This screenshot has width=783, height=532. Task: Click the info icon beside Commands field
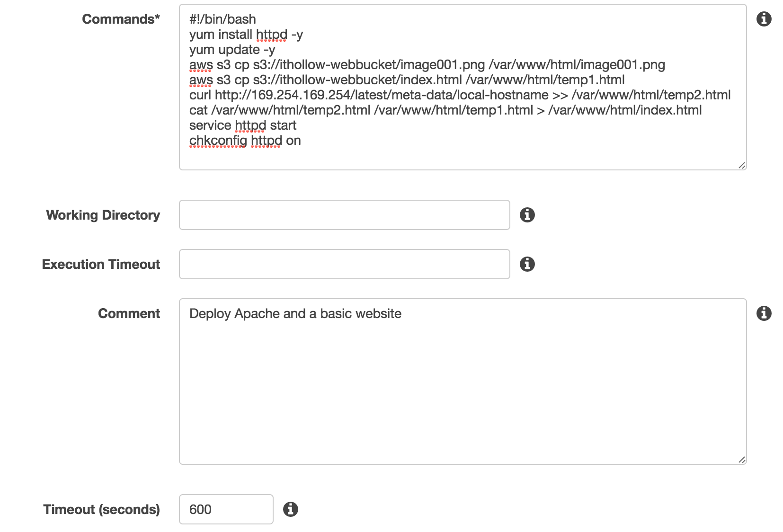click(764, 19)
